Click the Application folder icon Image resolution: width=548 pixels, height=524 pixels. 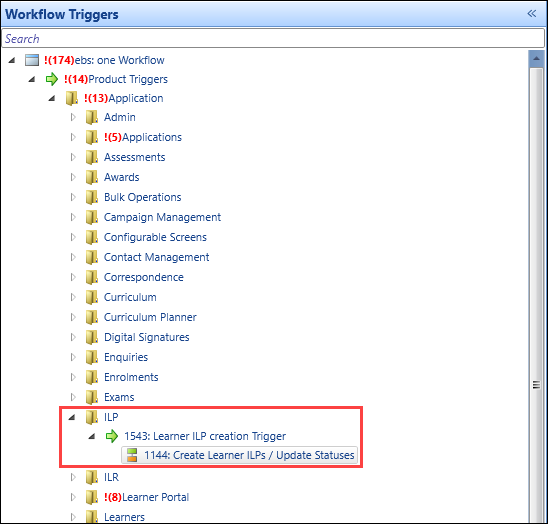(x=72, y=98)
